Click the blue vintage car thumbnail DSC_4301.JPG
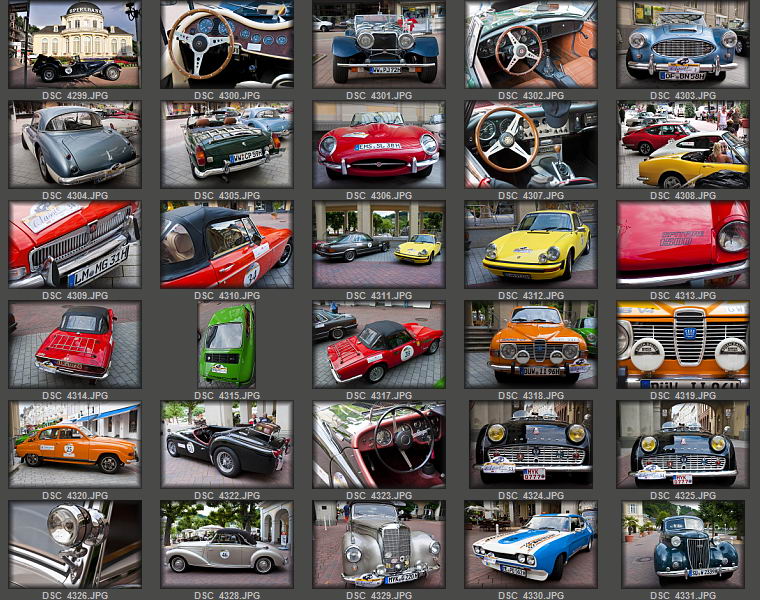 pos(379,44)
